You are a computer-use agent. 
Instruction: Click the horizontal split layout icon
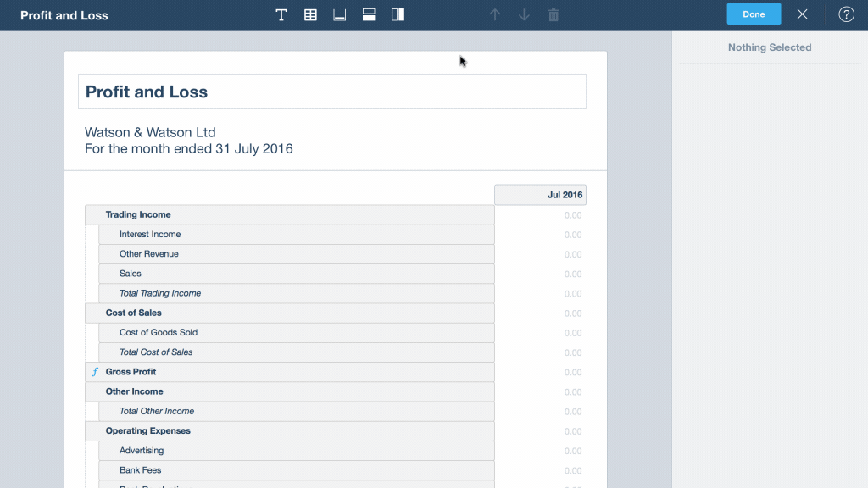[369, 15]
